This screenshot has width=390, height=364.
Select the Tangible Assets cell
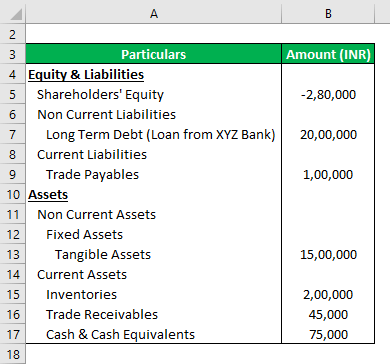pos(153,254)
